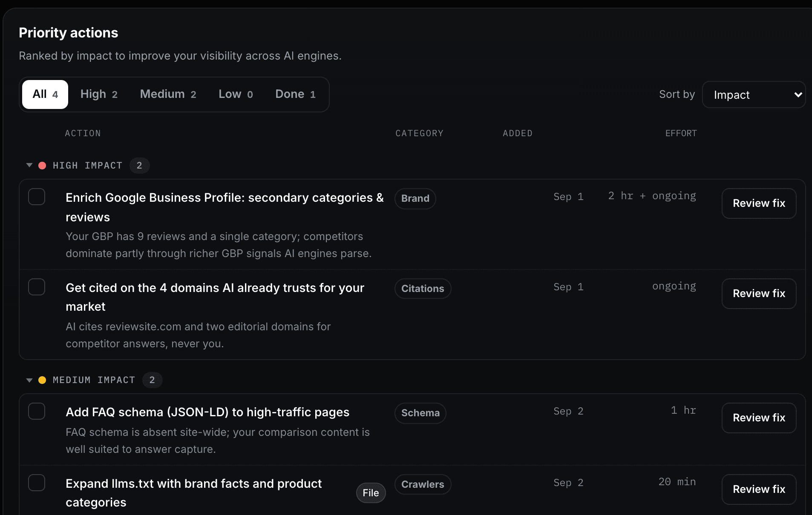
Task: Select the All 4 filter tab
Action: coord(45,94)
